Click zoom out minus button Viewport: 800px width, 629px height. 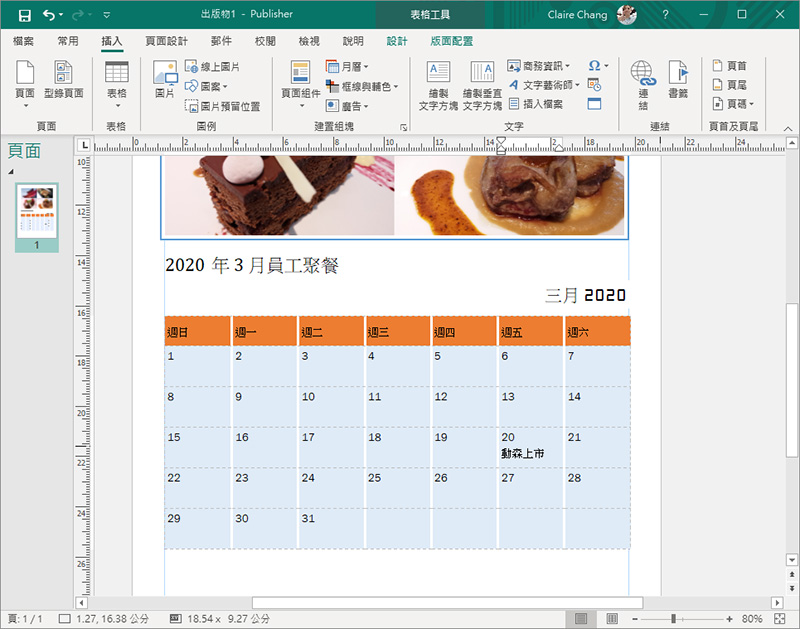635,619
